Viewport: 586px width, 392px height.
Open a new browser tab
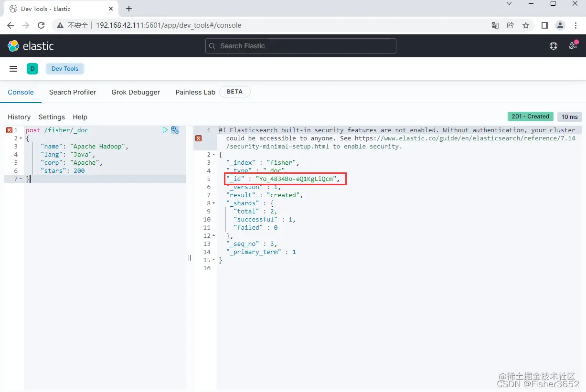click(x=129, y=9)
